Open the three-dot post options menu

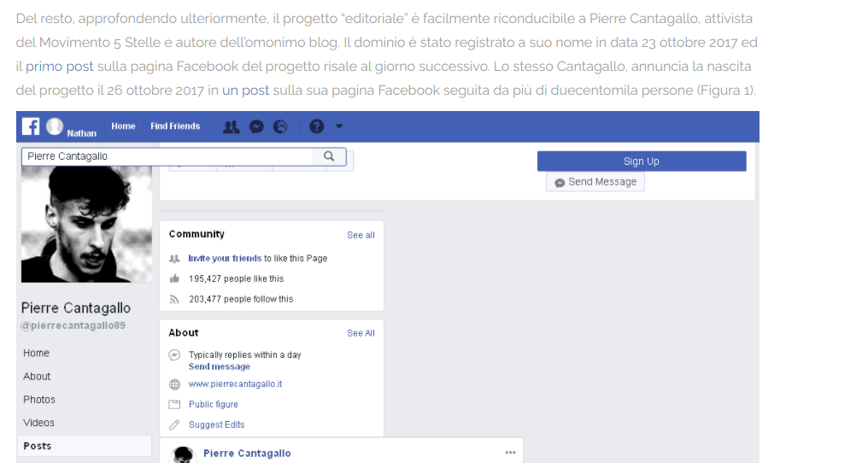point(510,453)
